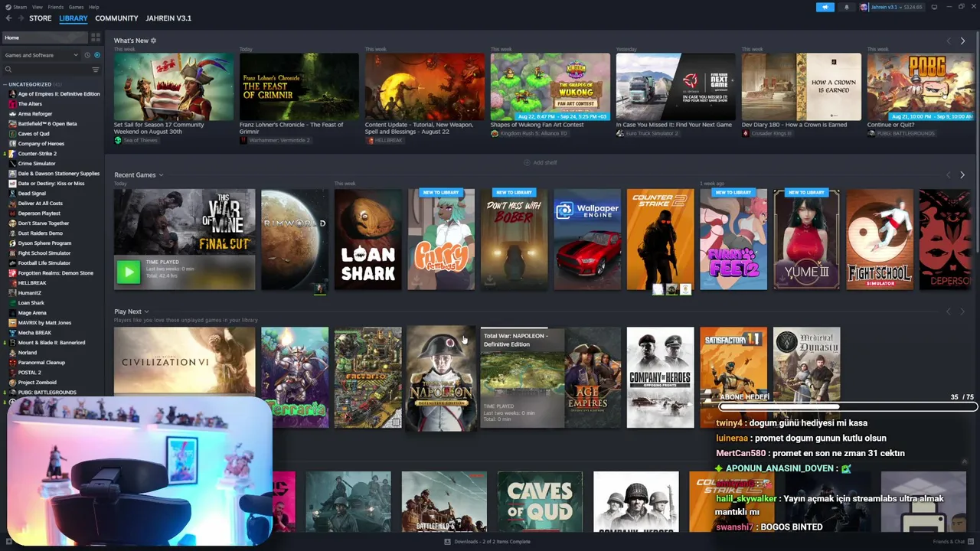Open the Friends menu
The height and width of the screenshot is (551, 980).
click(x=56, y=7)
